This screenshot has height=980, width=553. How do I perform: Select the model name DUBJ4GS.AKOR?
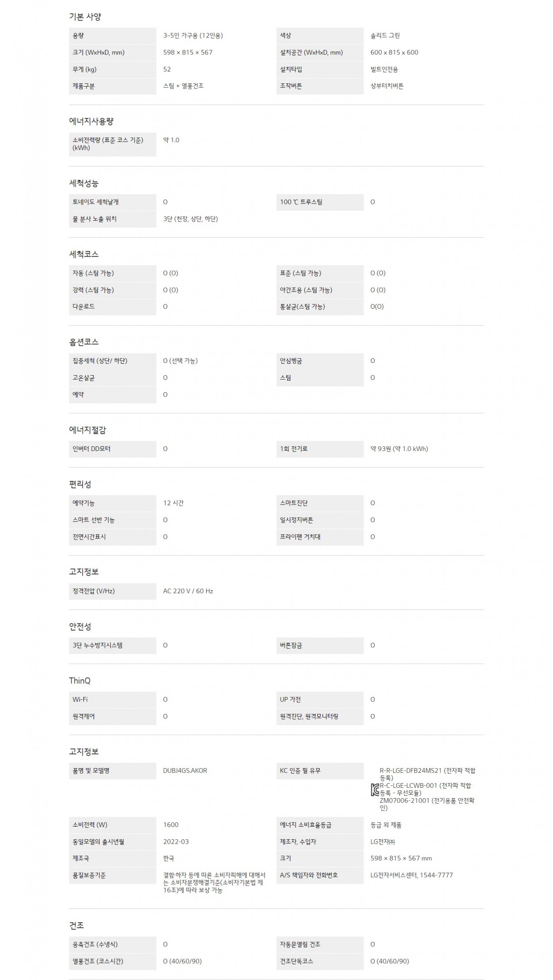point(185,770)
